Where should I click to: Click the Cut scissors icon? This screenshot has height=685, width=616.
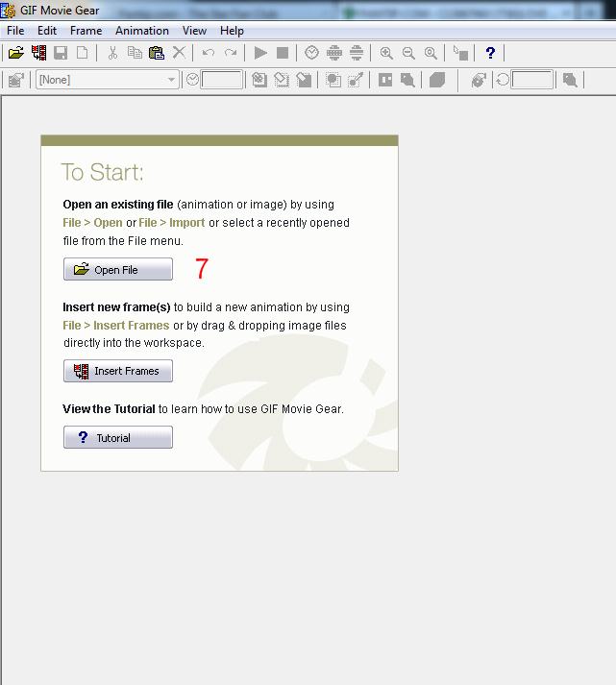[112, 53]
